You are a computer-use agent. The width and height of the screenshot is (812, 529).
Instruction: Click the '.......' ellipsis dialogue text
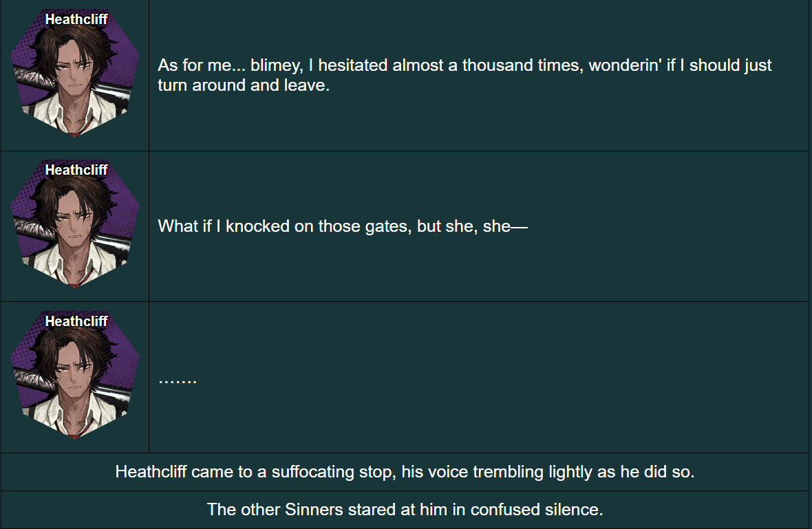(x=177, y=380)
